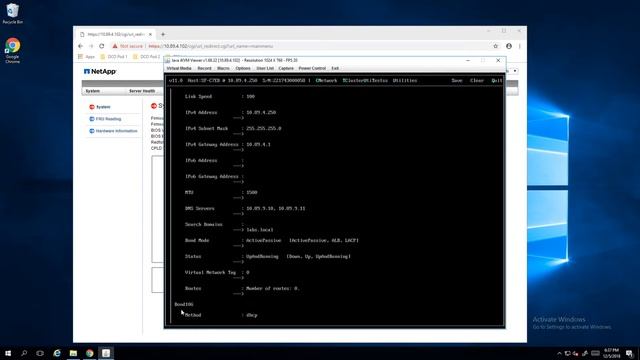
Task: Open the Recycle Bin desktop icon
Action: tap(13, 13)
